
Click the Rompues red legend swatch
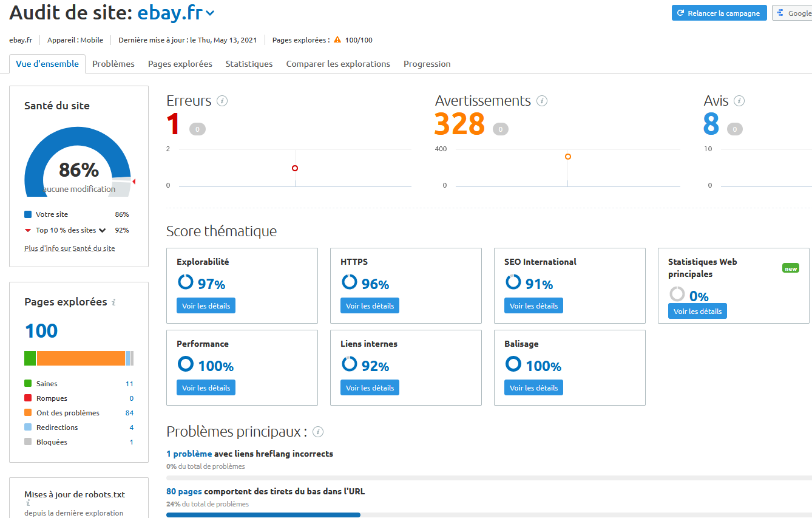click(x=28, y=398)
